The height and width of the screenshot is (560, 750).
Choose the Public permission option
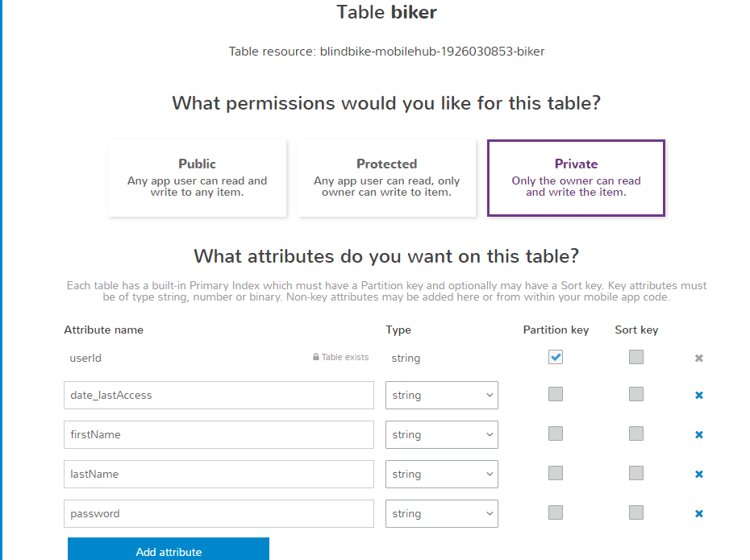pos(198,178)
